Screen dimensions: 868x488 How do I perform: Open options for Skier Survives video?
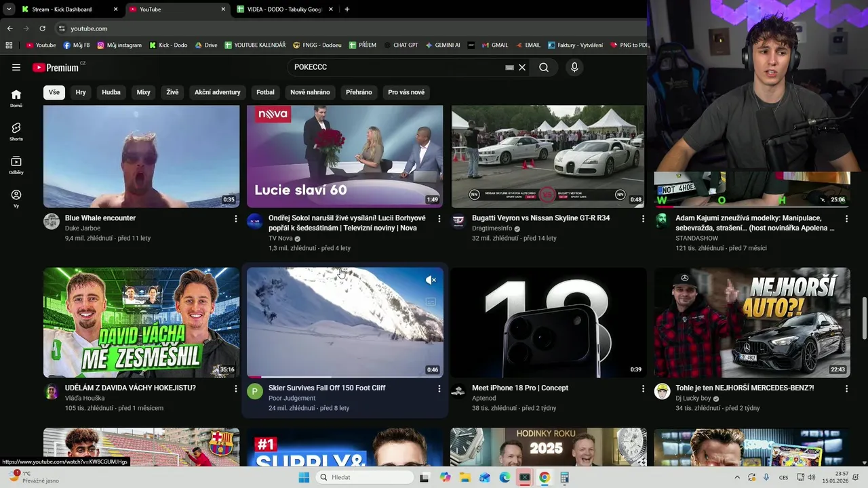click(x=439, y=388)
